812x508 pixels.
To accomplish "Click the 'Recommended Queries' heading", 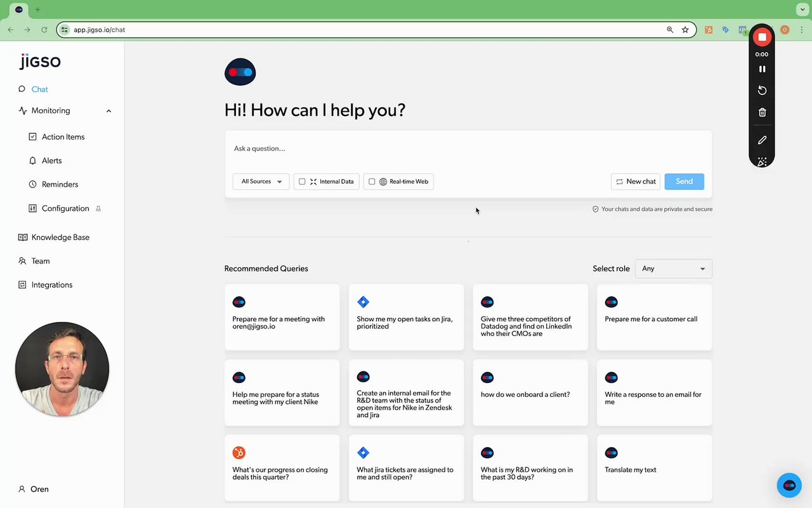I will 266,269.
